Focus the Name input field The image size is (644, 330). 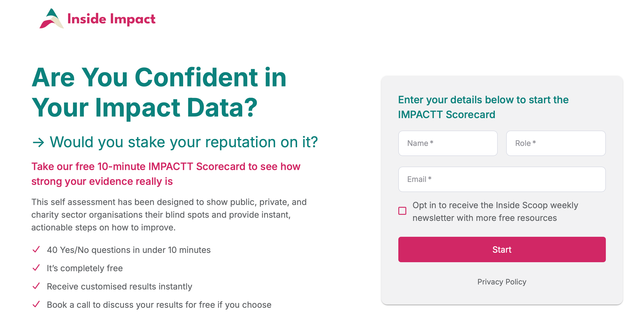pos(448,143)
